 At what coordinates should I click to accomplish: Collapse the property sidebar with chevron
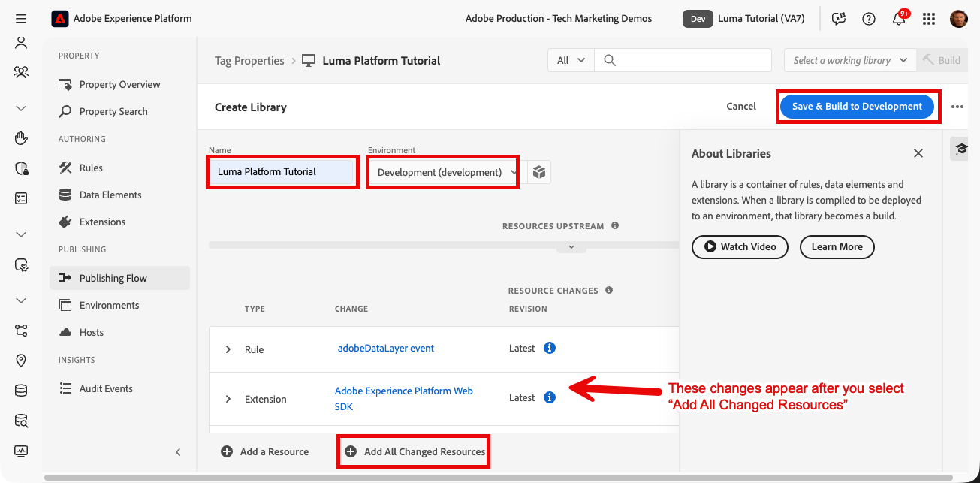[178, 452]
